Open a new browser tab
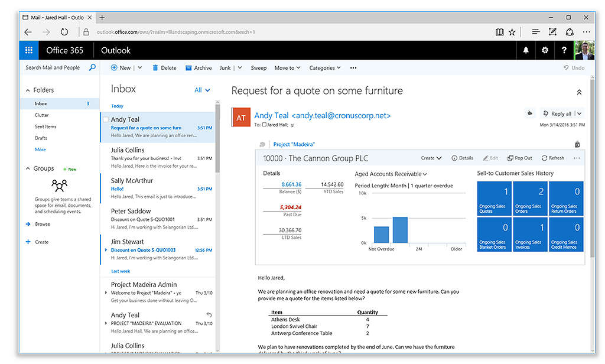This screenshot has width=605, height=364. point(102,17)
